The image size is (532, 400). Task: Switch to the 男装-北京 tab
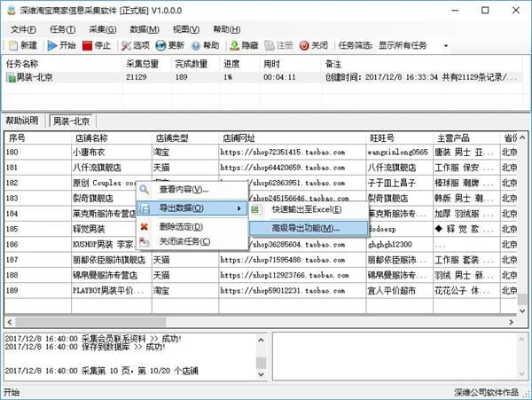(x=72, y=121)
